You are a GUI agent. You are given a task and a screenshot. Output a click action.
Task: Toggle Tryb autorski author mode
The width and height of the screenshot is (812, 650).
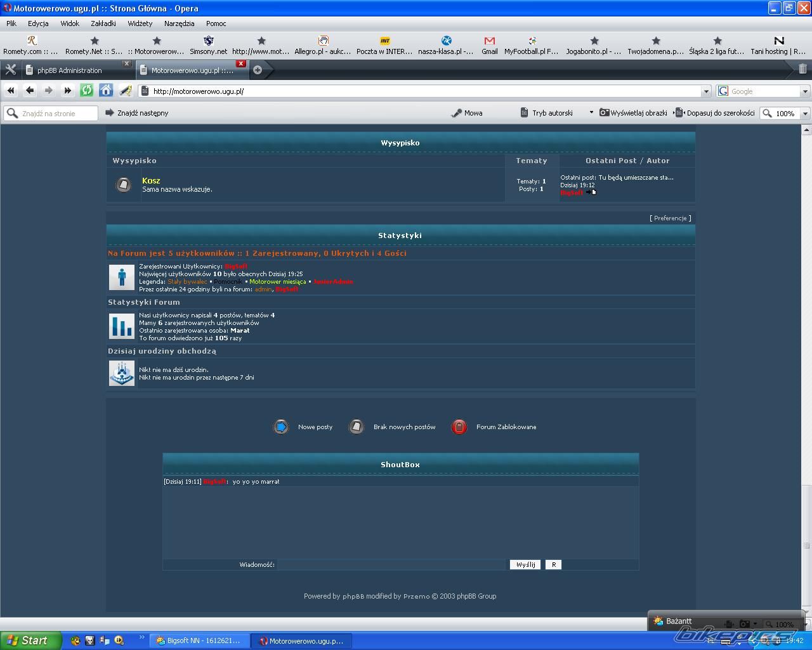point(546,113)
